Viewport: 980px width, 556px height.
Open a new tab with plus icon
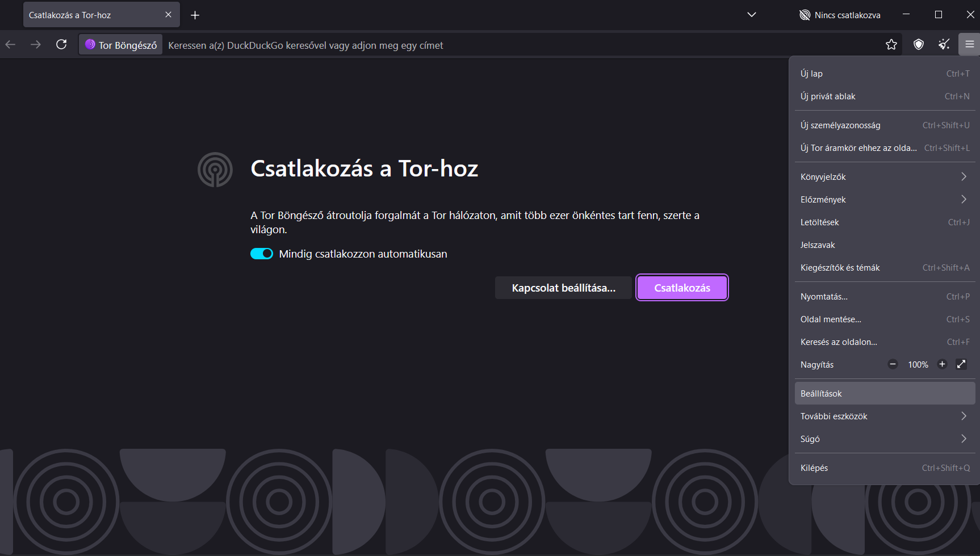pyautogui.click(x=195, y=15)
